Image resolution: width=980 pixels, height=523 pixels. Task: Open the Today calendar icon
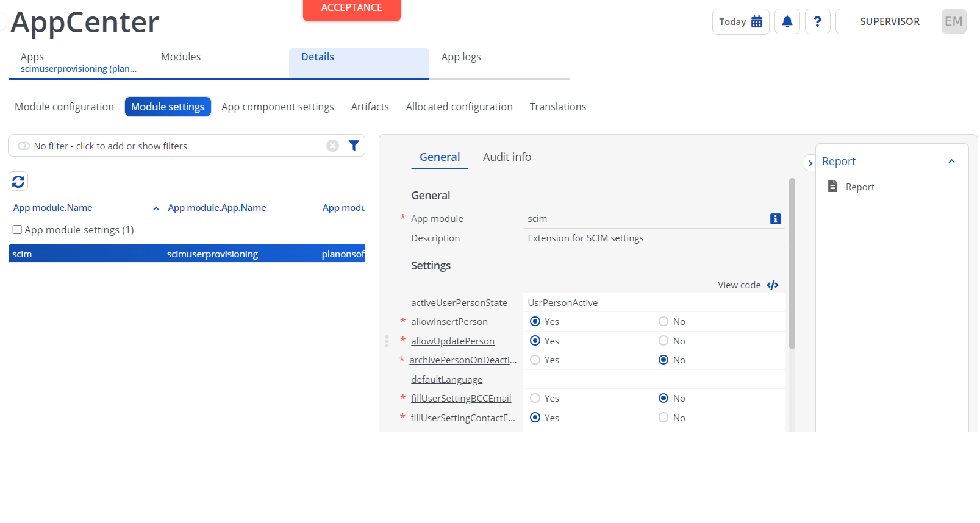coord(757,22)
